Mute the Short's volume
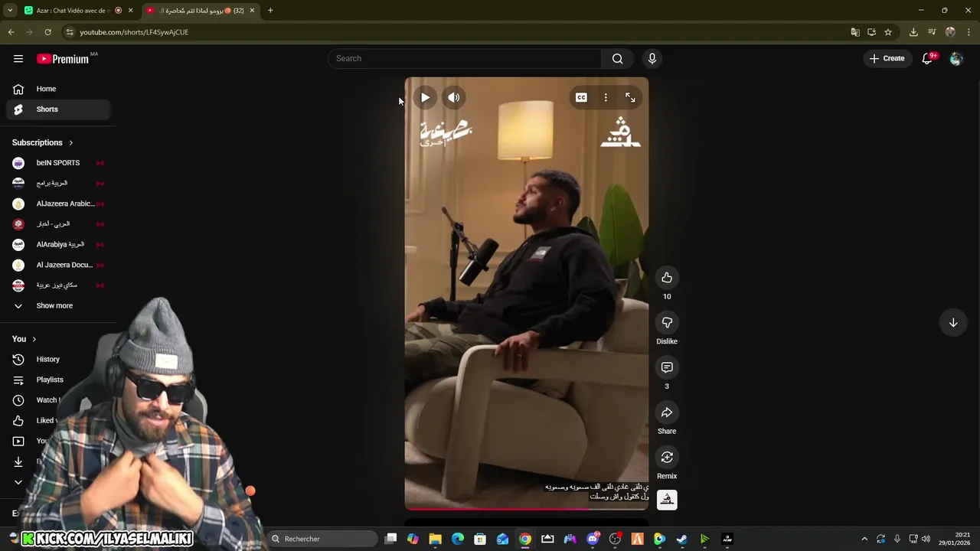Viewport: 980px width, 551px height. pyautogui.click(x=454, y=97)
